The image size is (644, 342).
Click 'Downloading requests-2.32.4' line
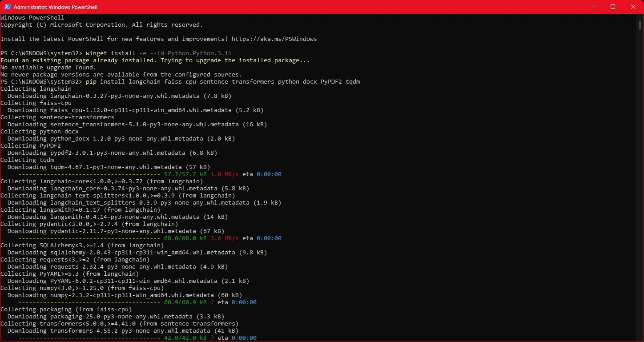(x=118, y=267)
